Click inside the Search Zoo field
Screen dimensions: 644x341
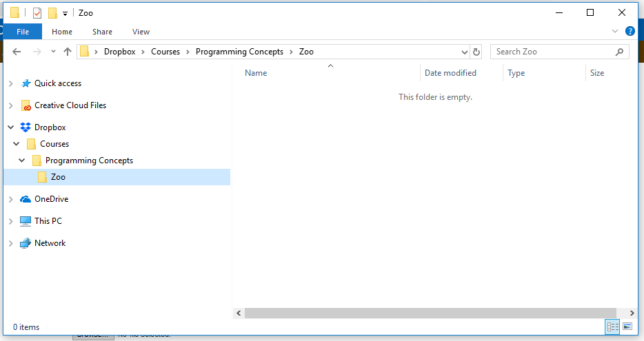point(552,52)
